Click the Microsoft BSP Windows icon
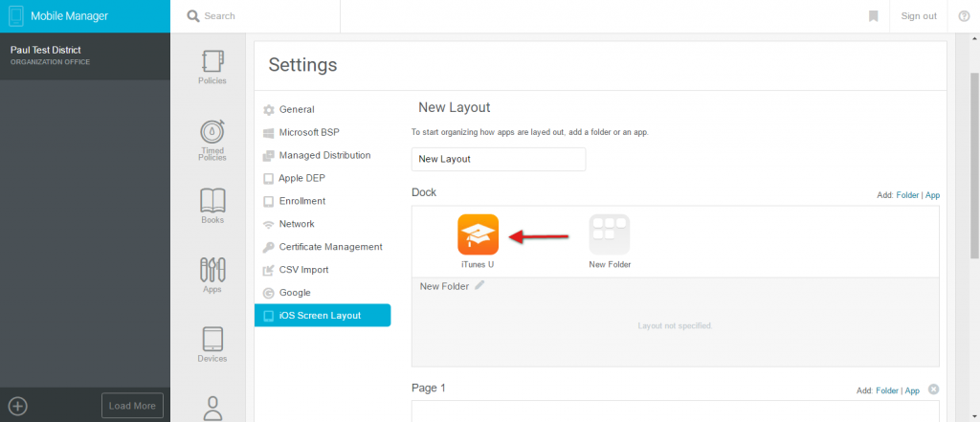The width and height of the screenshot is (980, 422). 269,133
